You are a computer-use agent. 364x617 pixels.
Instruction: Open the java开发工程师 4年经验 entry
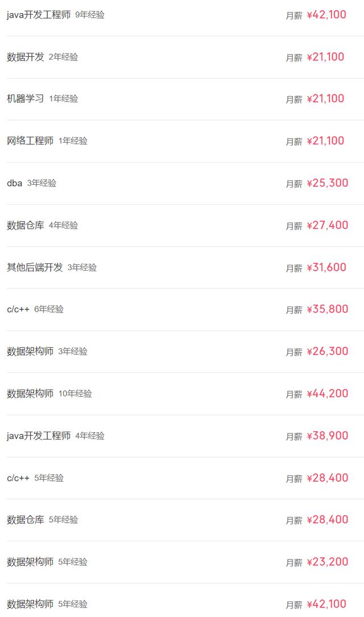click(x=39, y=436)
